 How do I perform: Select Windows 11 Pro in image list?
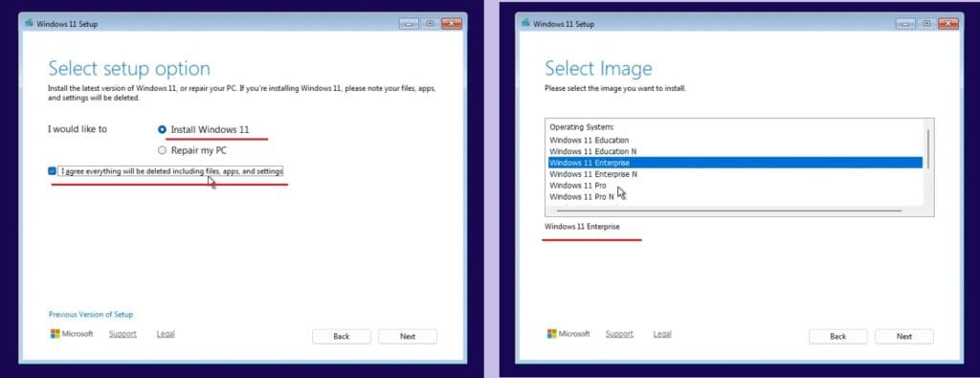[735, 185]
